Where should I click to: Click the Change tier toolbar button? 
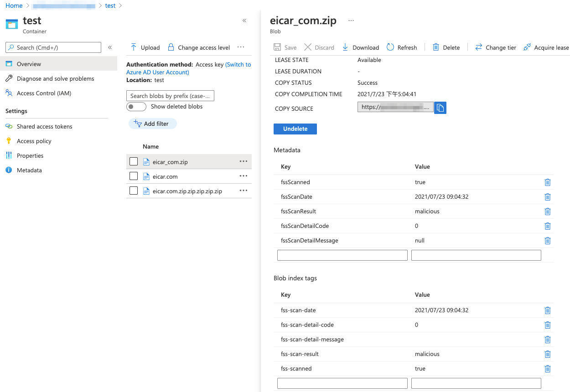(496, 47)
